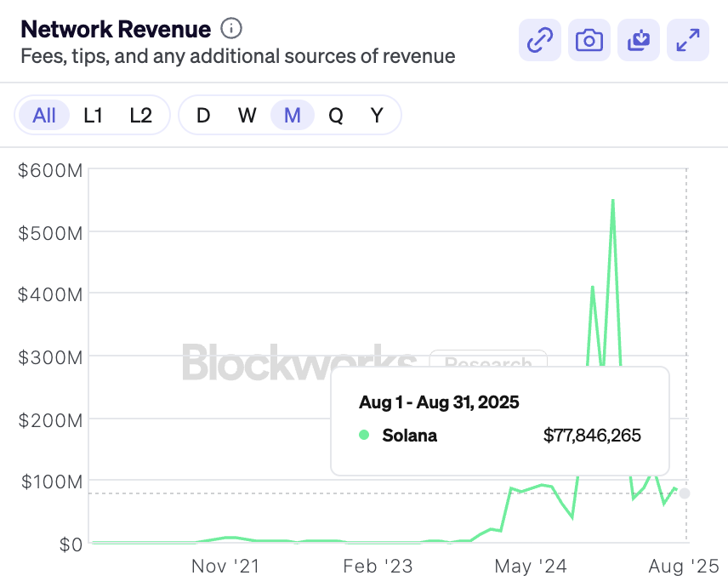This screenshot has width=728, height=587.
Task: Select the All networks filter
Action: 44,115
